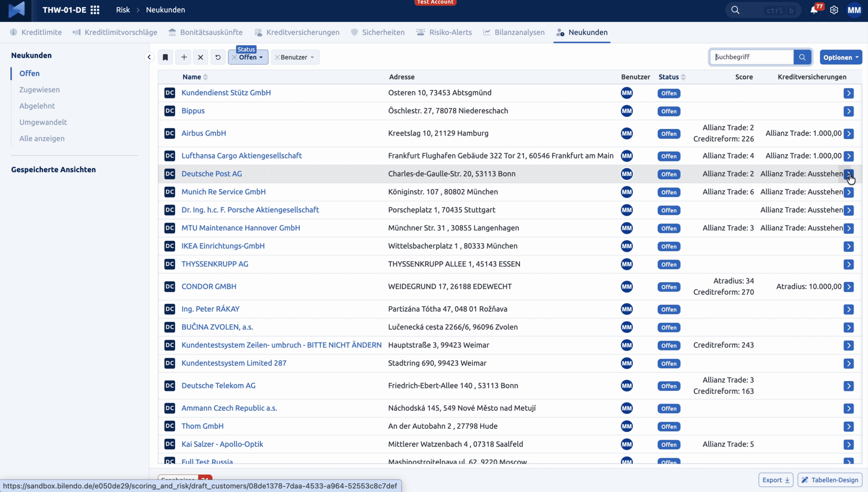The image size is (868, 492).
Task: Click the DC icon beside Munich Re Service GmbH
Action: (170, 192)
